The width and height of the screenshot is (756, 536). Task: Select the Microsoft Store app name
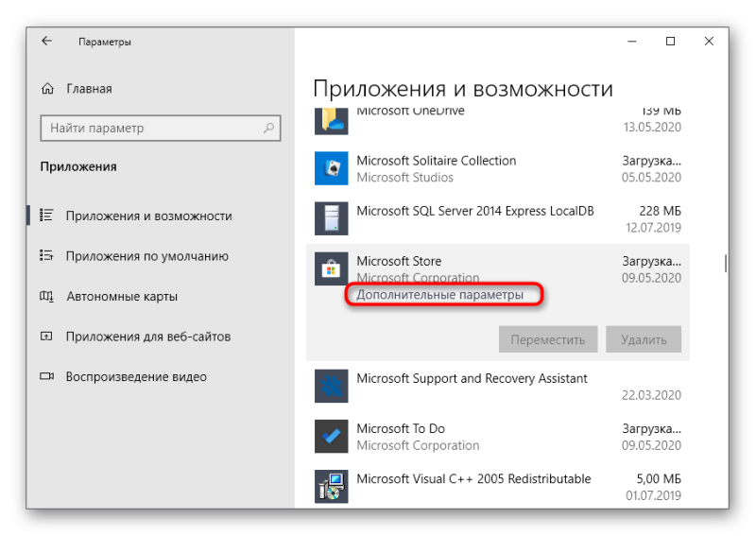[399, 261]
